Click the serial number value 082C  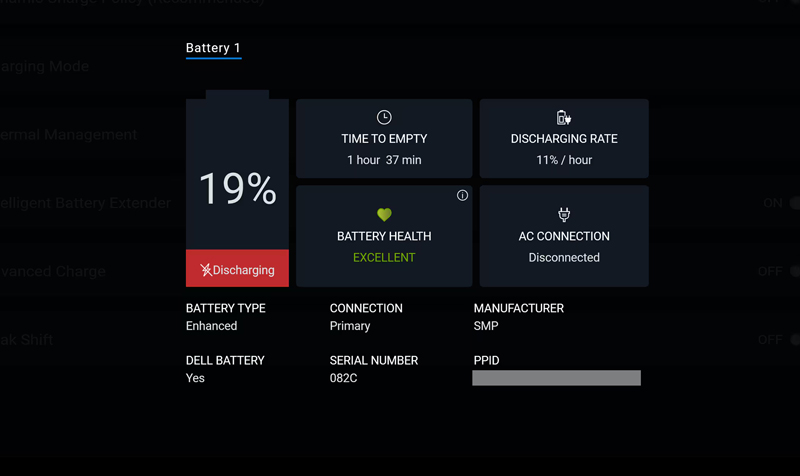345,379
